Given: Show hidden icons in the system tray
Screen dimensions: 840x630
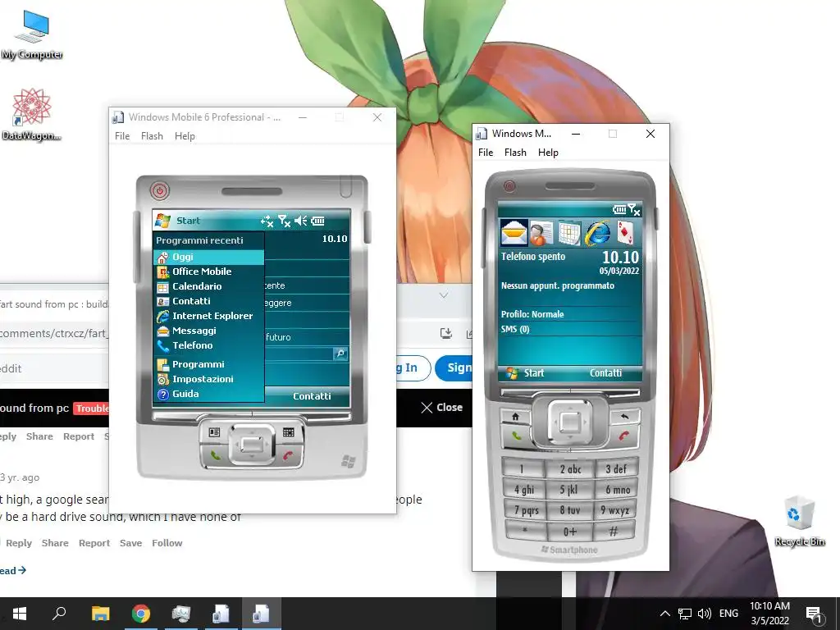Looking at the screenshot, I should coord(664,614).
